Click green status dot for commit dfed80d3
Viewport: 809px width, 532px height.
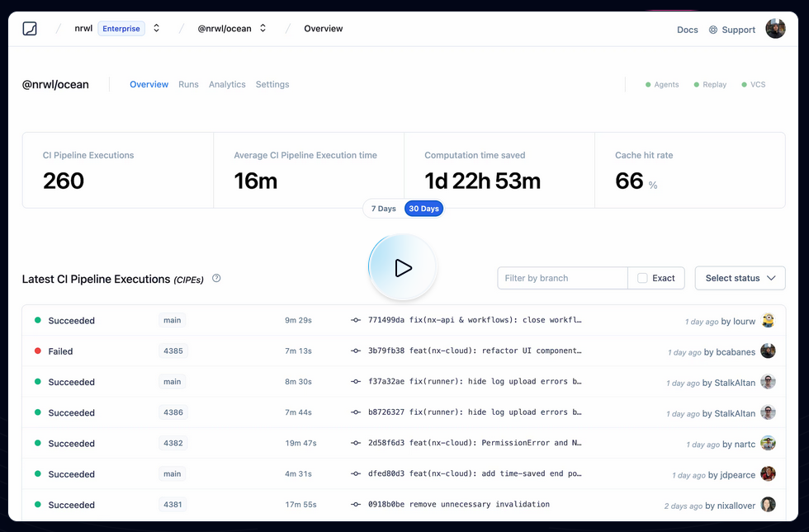(x=38, y=473)
